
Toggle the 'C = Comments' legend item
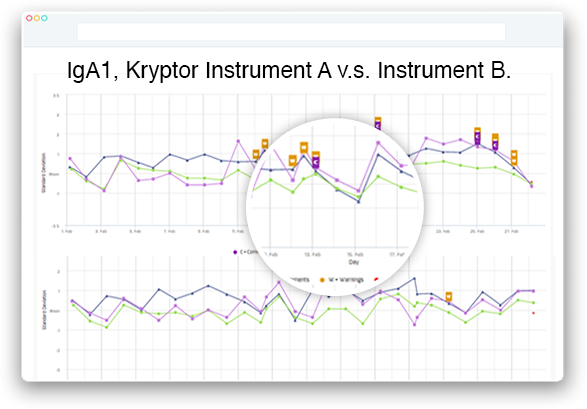pyautogui.click(x=246, y=252)
